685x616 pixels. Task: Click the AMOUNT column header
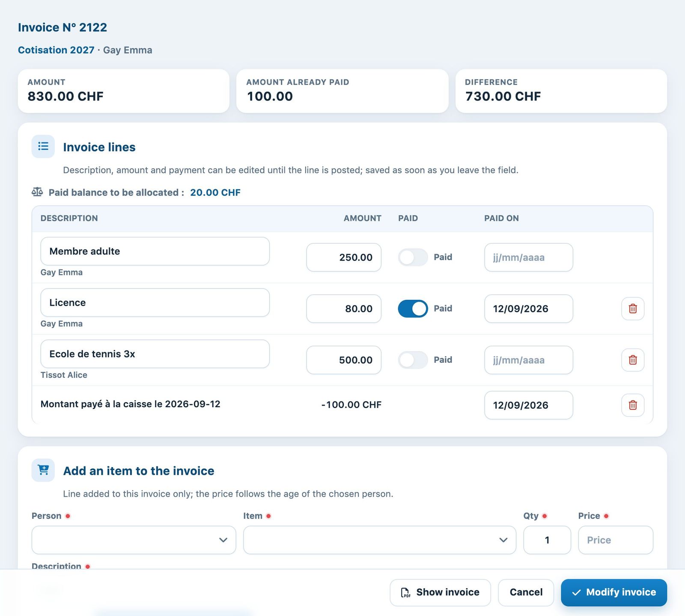(363, 218)
